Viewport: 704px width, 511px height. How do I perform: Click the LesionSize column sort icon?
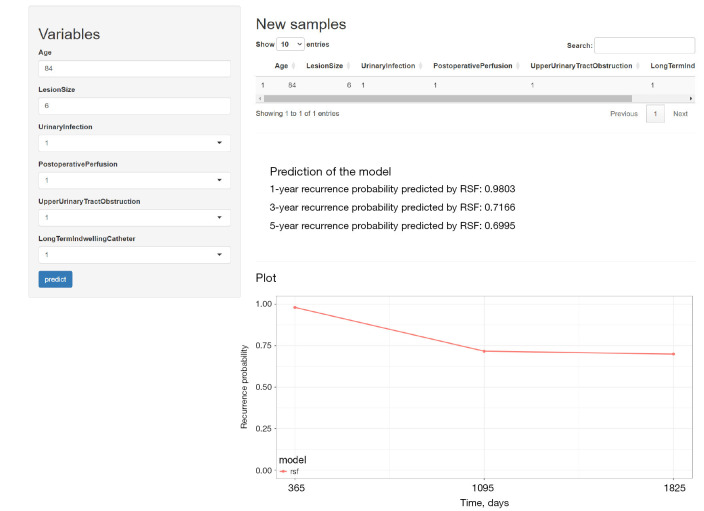click(x=348, y=66)
